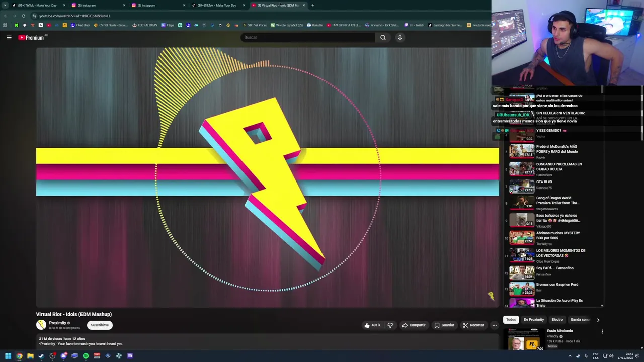The image size is (644, 362).
Task: Open FEED ALERTAS bookmark
Action: tap(145, 25)
